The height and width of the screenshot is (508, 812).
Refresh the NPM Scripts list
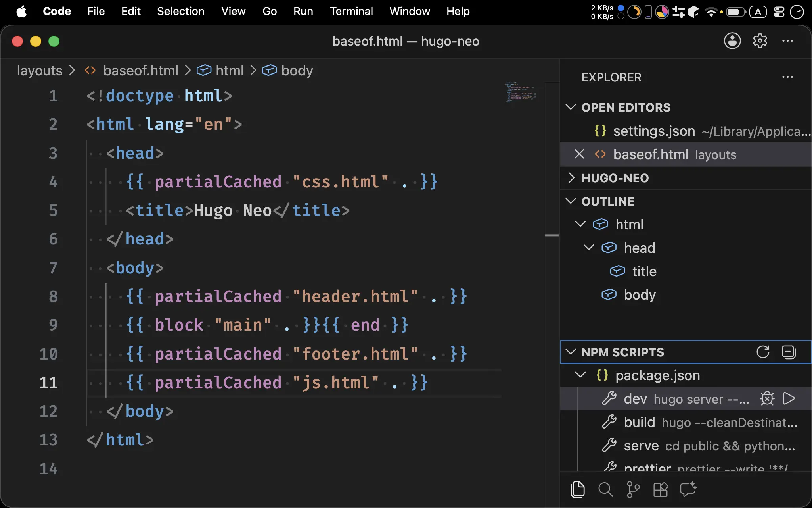click(x=763, y=352)
